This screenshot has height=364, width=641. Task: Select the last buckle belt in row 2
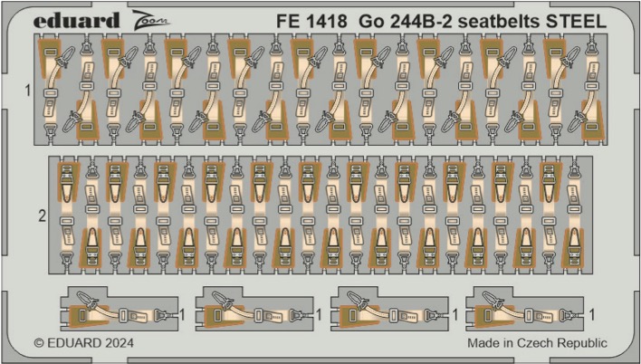573,215
